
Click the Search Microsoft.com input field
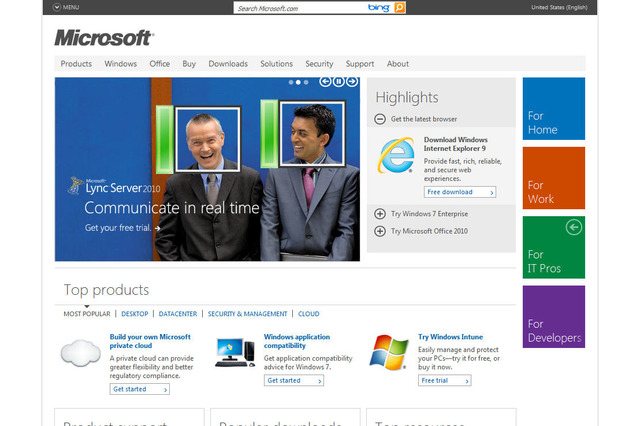[300, 8]
